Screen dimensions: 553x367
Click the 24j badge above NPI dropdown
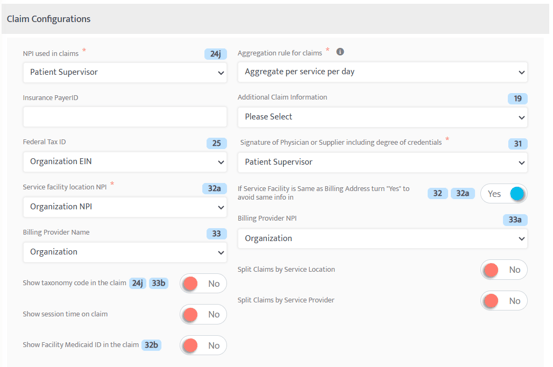(215, 54)
